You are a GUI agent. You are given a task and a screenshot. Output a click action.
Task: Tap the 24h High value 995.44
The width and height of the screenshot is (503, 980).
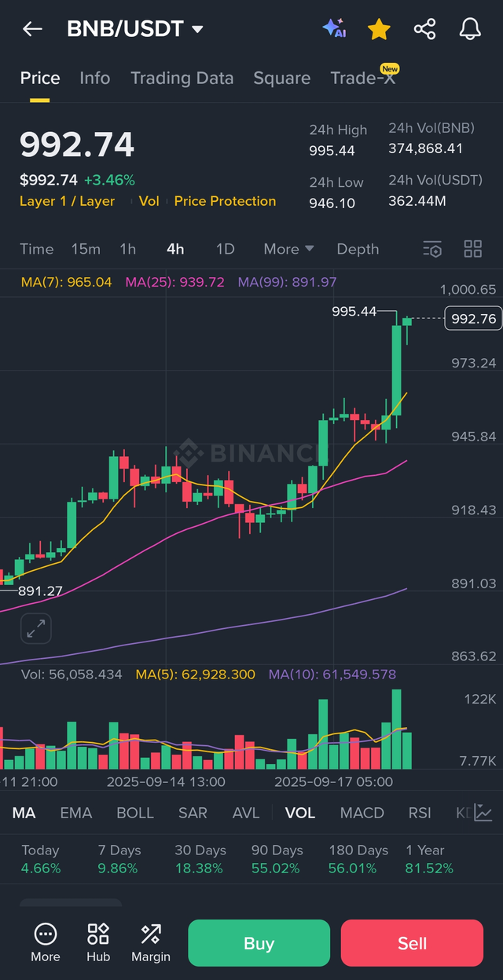(332, 151)
